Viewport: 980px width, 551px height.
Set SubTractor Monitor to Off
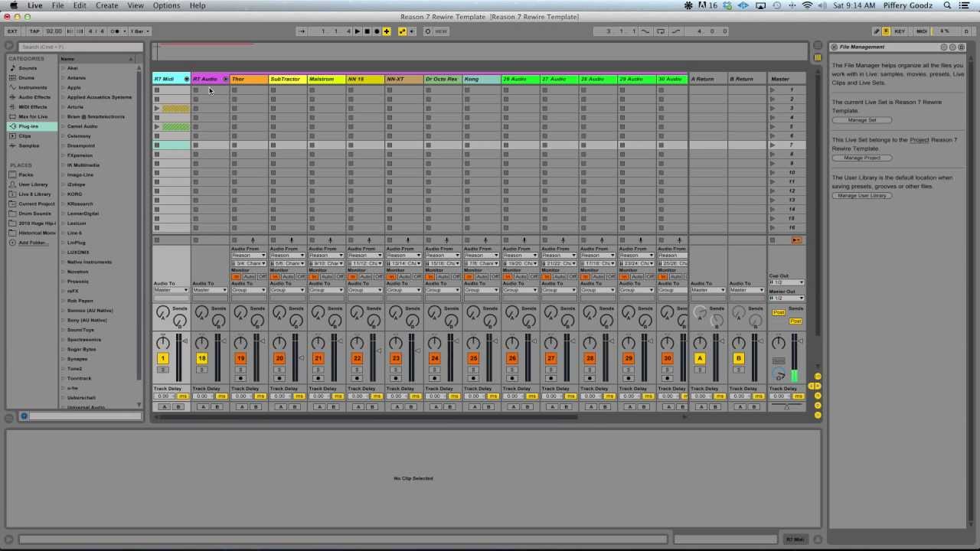pos(301,276)
